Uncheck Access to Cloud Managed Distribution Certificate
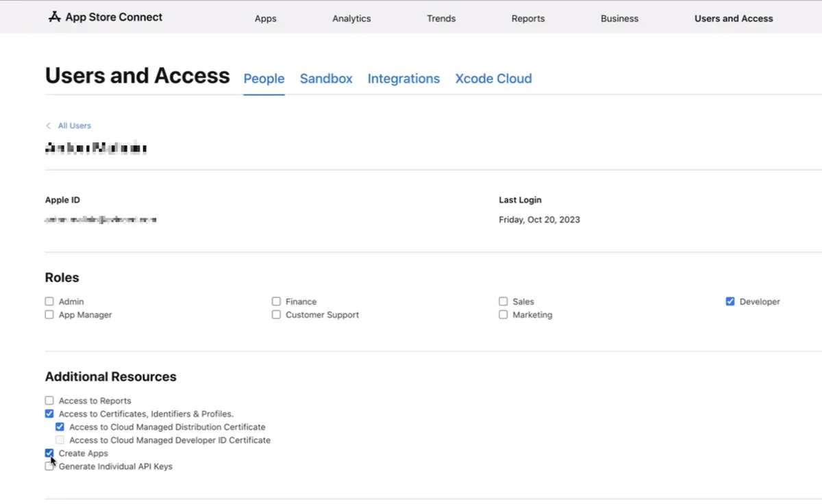The image size is (822, 504). (x=60, y=427)
